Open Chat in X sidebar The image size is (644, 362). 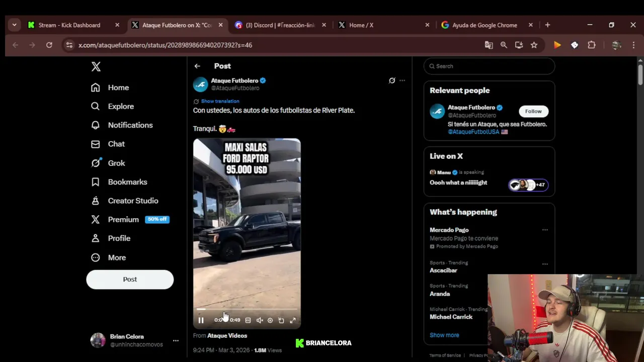108,144
